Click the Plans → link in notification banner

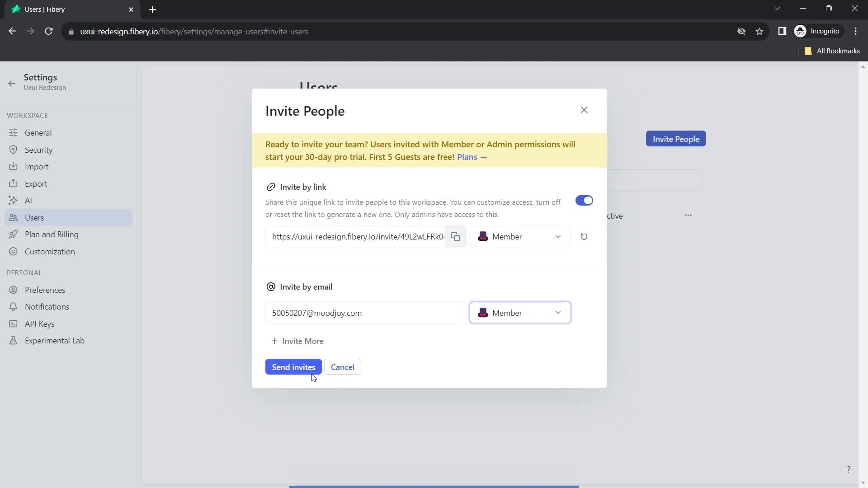click(473, 157)
